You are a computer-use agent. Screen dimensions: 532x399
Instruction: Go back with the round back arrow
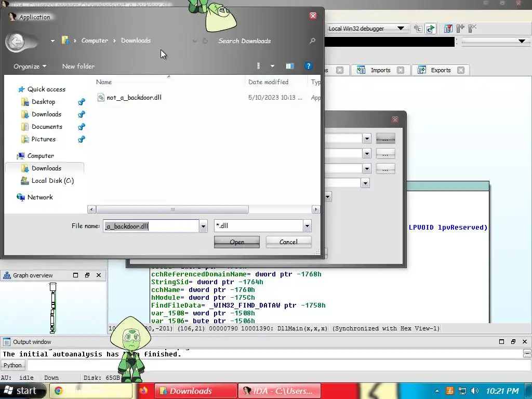tap(16, 42)
